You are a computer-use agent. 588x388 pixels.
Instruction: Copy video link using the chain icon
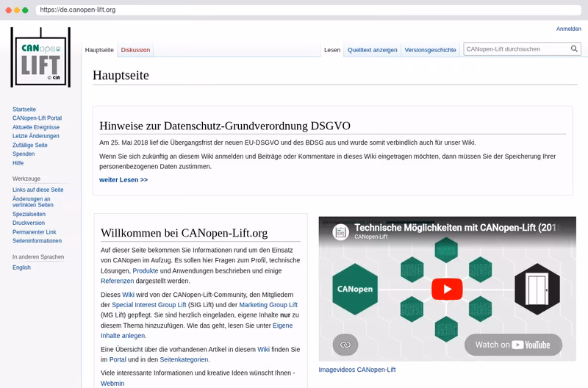(x=345, y=345)
